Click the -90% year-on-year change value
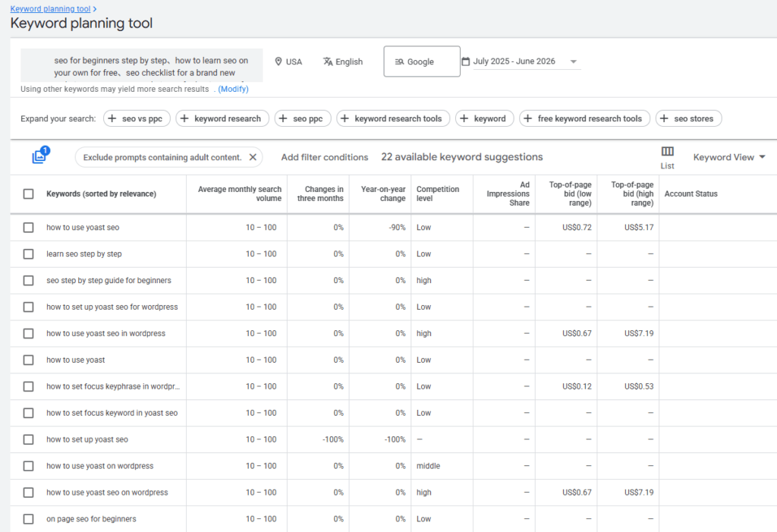The width and height of the screenshot is (777, 532). pyautogui.click(x=397, y=228)
